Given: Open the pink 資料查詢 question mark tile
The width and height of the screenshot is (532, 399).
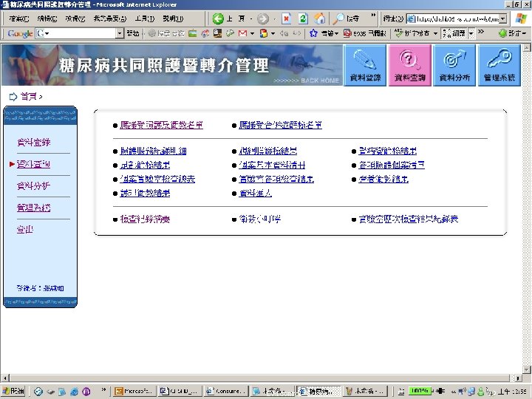Looking at the screenshot, I should [x=410, y=66].
